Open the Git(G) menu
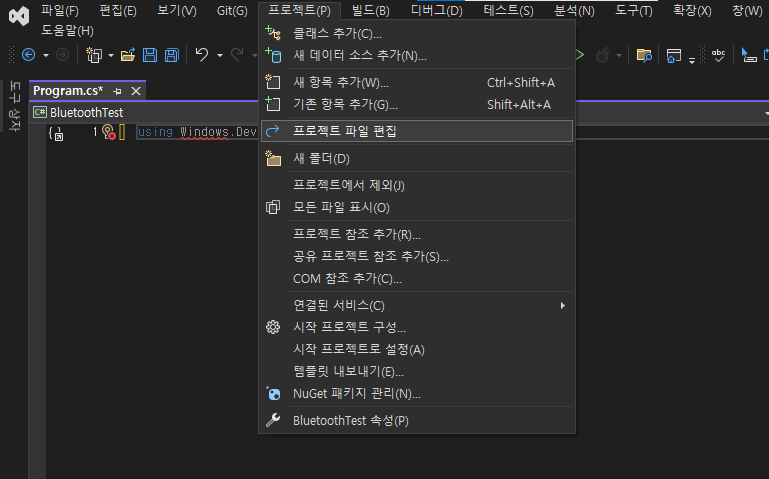Screen dimensions: 769x479 (232, 10)
